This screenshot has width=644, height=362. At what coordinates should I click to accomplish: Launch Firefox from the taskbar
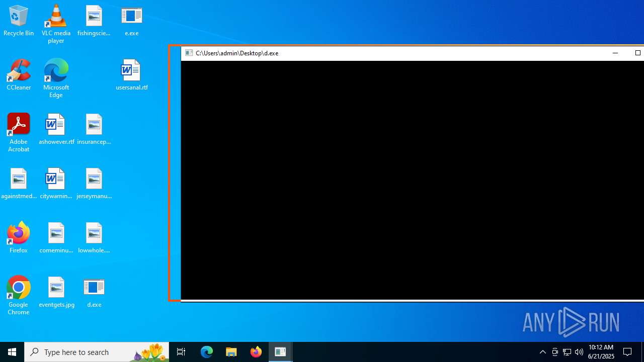pyautogui.click(x=256, y=352)
